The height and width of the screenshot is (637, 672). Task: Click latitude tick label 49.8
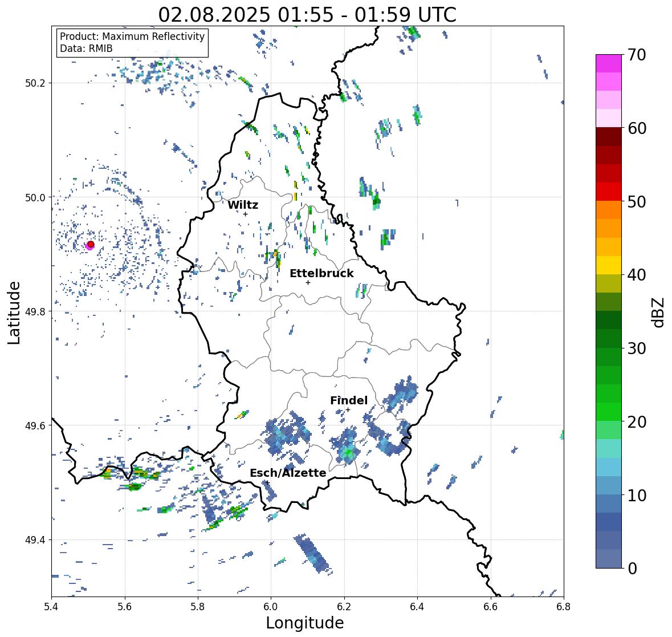[35, 311]
